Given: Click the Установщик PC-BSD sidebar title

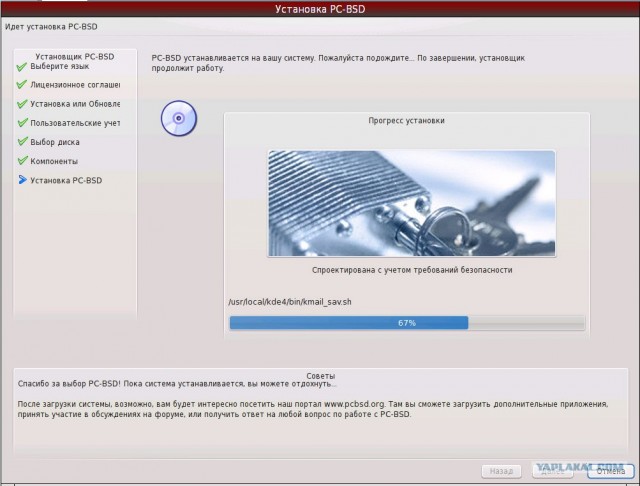Looking at the screenshot, I should [x=75, y=56].
